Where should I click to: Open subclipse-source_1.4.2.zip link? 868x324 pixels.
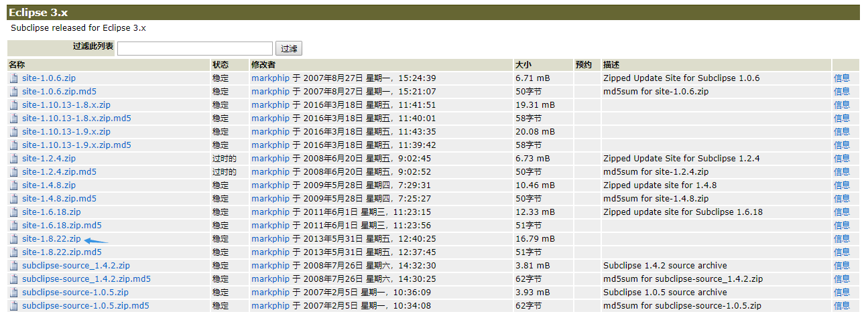(x=76, y=266)
